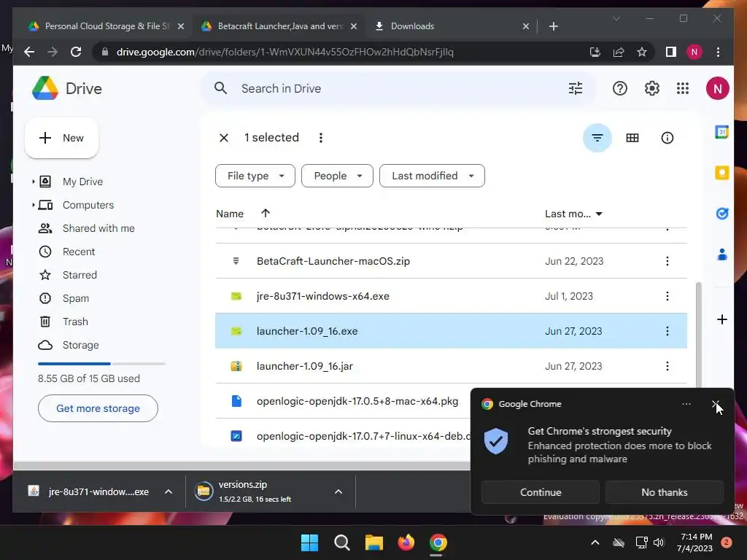Open Contacts side panel icon
The width and height of the screenshot is (747, 560).
(x=721, y=254)
